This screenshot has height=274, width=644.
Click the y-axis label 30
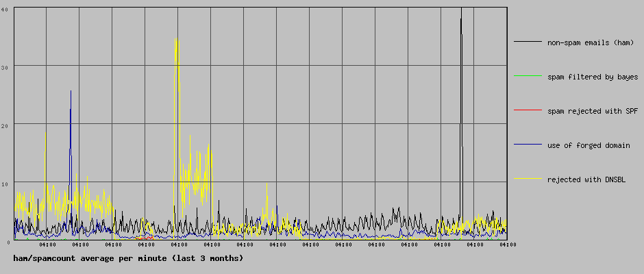coord(5,67)
